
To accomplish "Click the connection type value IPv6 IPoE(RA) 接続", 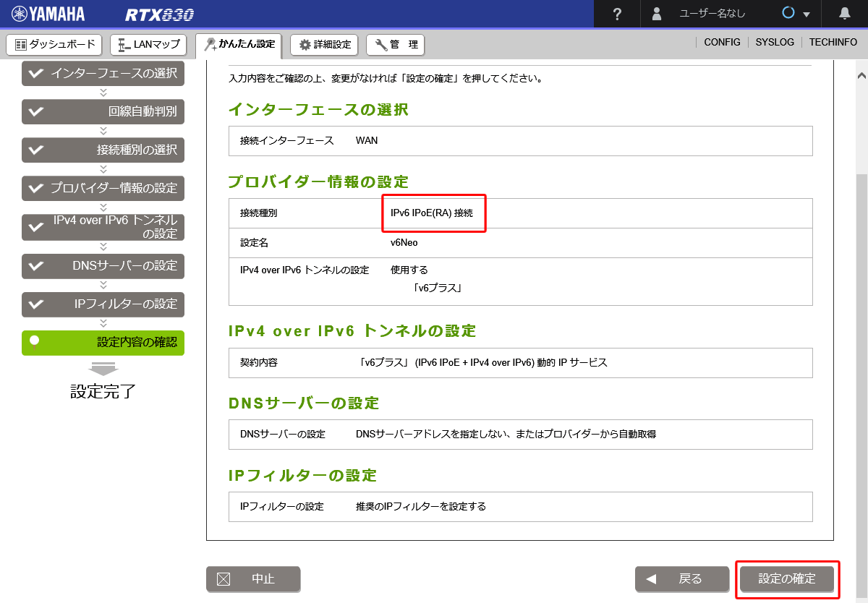I will tap(432, 213).
